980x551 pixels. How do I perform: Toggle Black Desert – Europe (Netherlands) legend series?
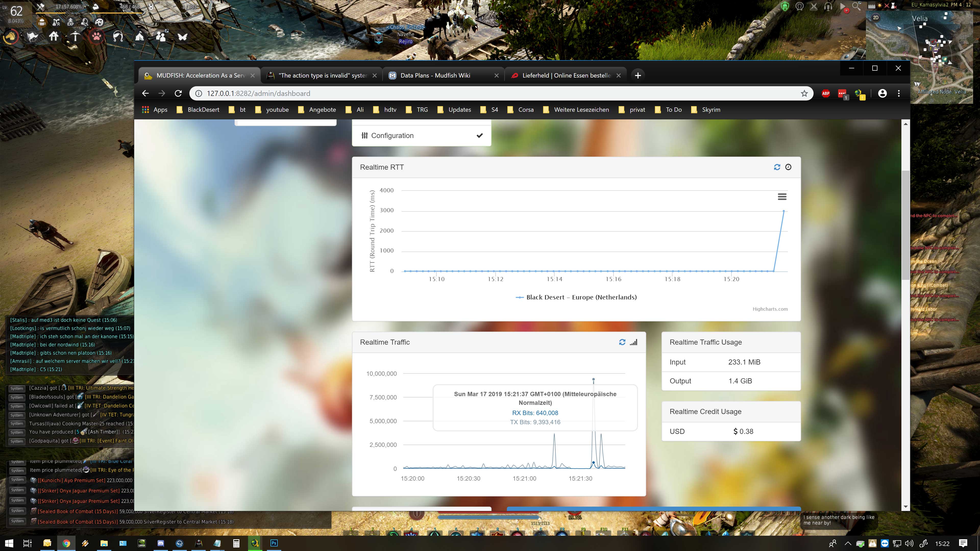coord(576,297)
